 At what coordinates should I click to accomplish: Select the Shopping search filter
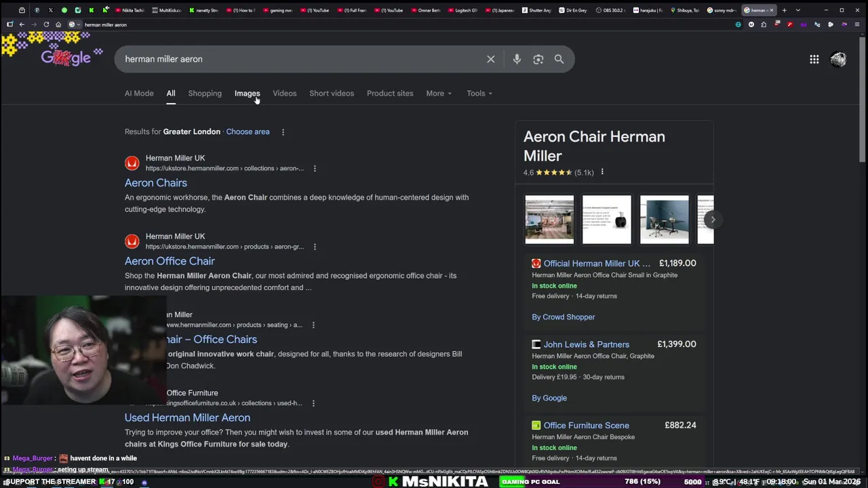(205, 94)
